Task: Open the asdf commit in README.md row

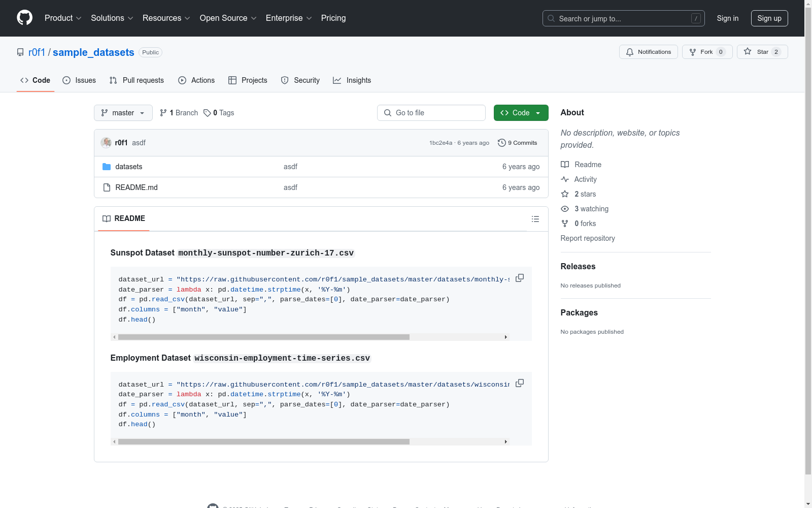Action: tap(290, 187)
